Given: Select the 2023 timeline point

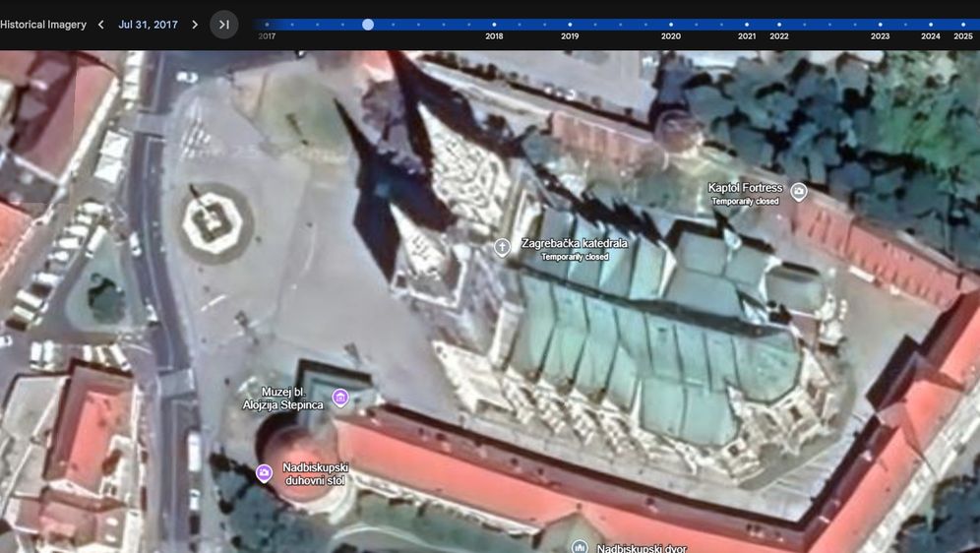Looking at the screenshot, I should (x=880, y=25).
